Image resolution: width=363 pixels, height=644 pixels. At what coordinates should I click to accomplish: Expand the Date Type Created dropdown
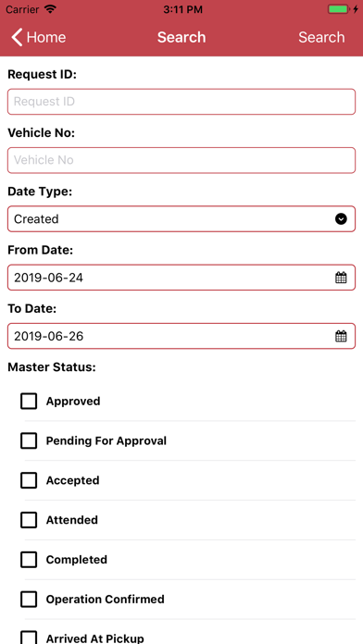(x=181, y=219)
